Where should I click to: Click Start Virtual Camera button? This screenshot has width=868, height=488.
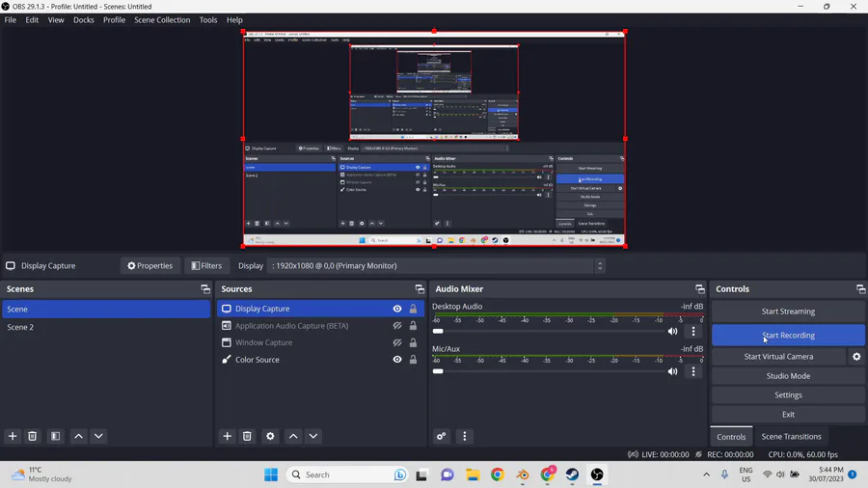[x=778, y=356]
